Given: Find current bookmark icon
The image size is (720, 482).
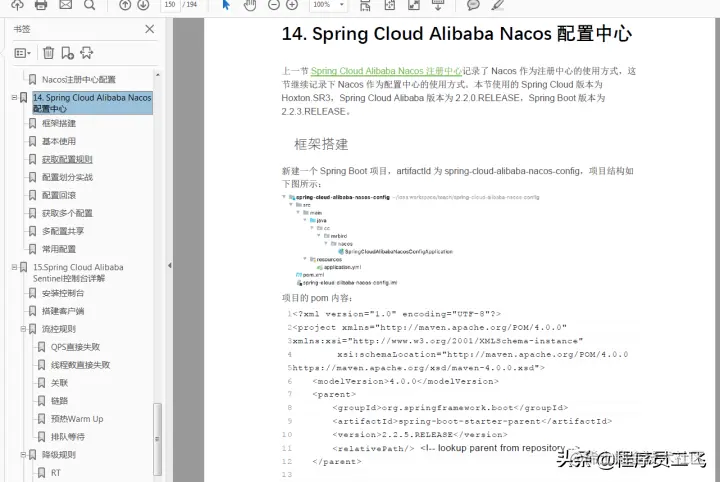Looking at the screenshot, I should (86, 53).
